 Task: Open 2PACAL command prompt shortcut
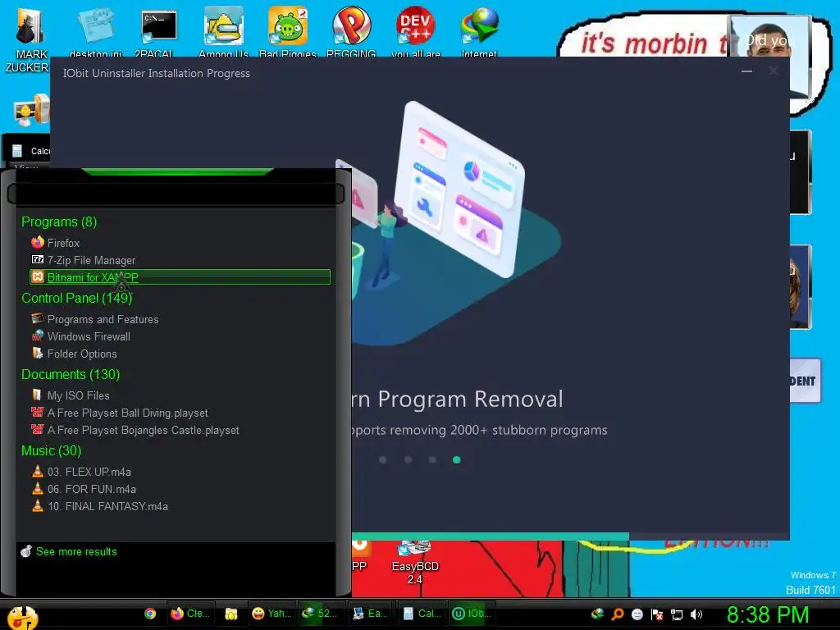click(158, 32)
